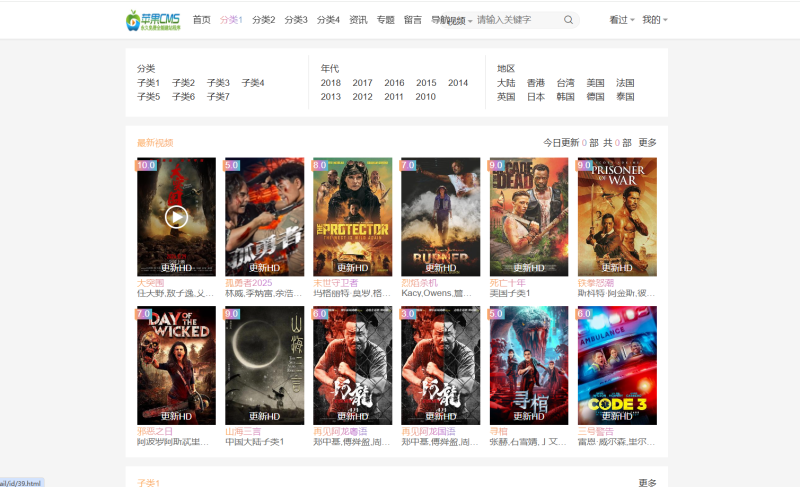Image resolution: width=800 pixels, height=487 pixels.
Task: Click the 8.0 rating badge on The Protector
Action: click(x=321, y=165)
